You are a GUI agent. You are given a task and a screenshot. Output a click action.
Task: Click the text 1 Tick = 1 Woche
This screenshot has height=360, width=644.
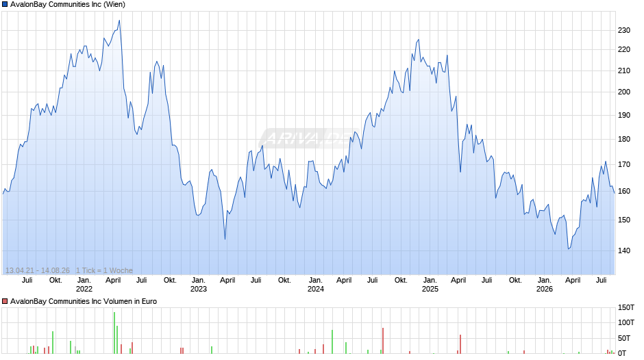(x=104, y=270)
